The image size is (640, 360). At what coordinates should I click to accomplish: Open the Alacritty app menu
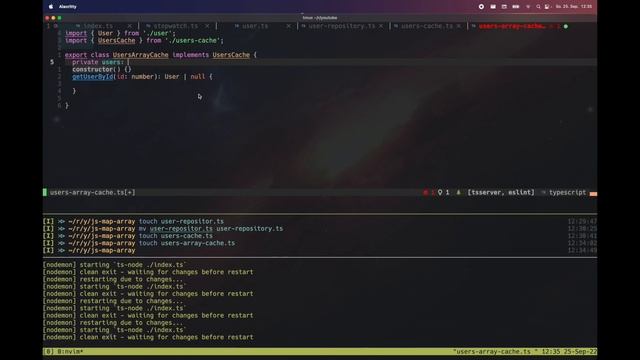[68, 7]
